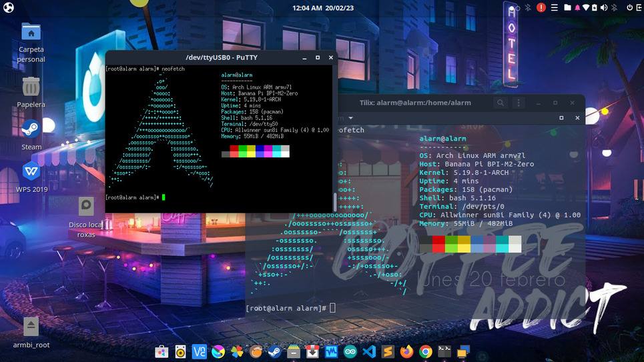Select 'Host: Banana Pi BPI-M2-Zero' in Tilix
Image resolution: width=644 pixels, height=362 pixels.
pos(476,164)
